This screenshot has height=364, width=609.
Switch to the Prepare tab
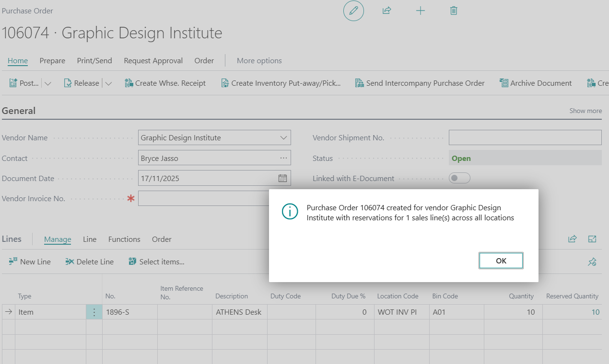pyautogui.click(x=52, y=61)
